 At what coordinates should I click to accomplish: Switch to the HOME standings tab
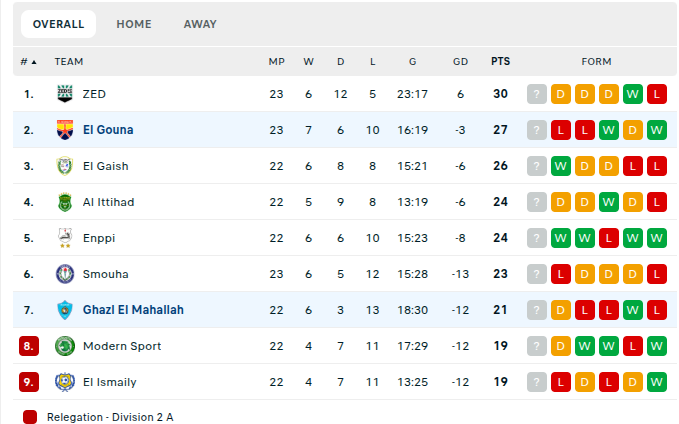click(134, 24)
